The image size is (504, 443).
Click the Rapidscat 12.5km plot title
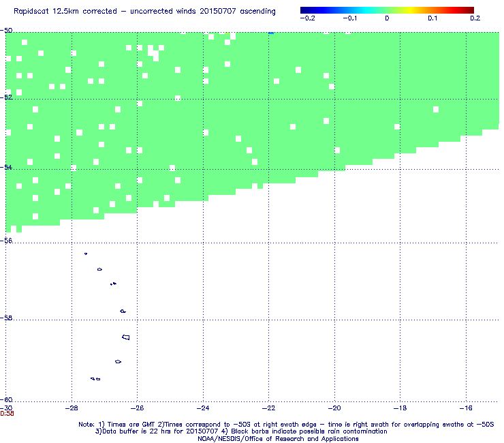tap(144, 12)
